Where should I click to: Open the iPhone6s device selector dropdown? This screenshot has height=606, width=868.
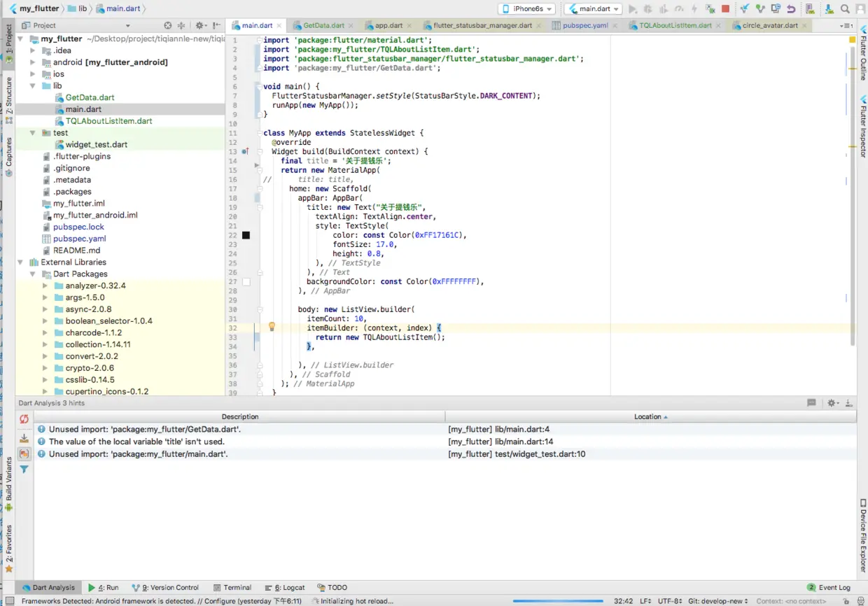[526, 9]
